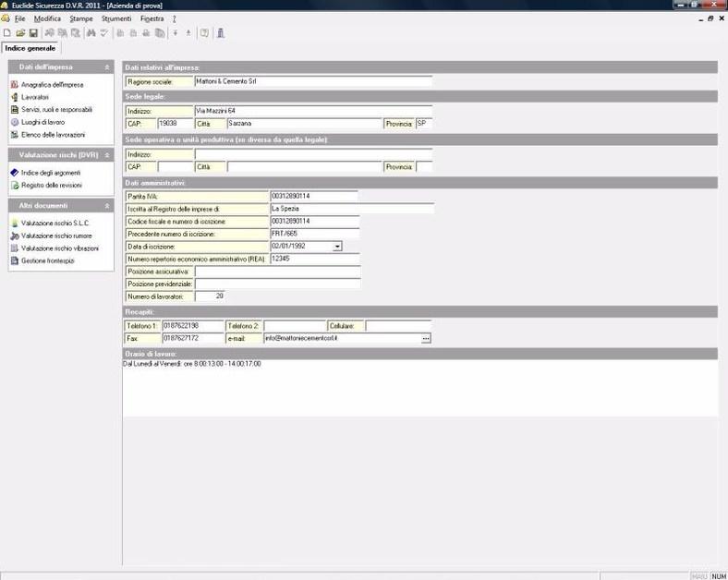This screenshot has height=580, width=728.
Task: Open the Strumenti menu
Action: coord(116,18)
